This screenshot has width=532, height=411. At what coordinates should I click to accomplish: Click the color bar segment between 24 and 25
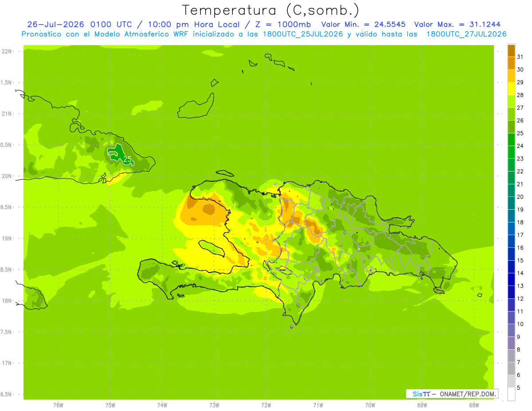511,140
